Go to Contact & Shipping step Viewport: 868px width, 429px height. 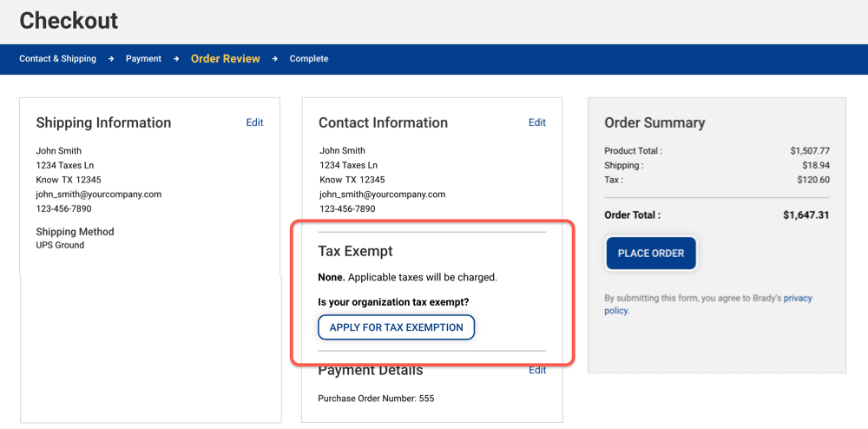point(57,59)
